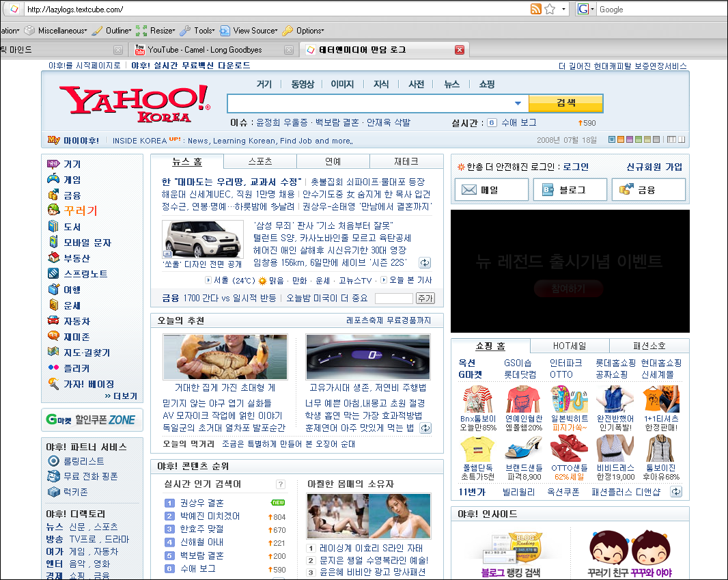Click the stock code input field
Image resolution: width=728 pixels, height=580 pixels.
pyautogui.click(x=394, y=298)
